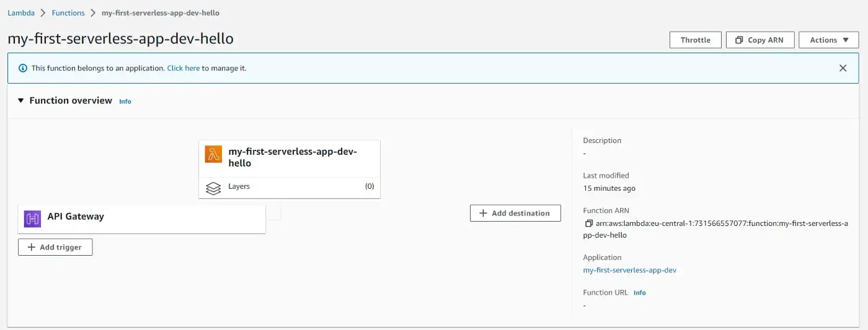Click the purple API Gateway icon
The width and height of the screenshot is (868, 330).
click(x=33, y=219)
